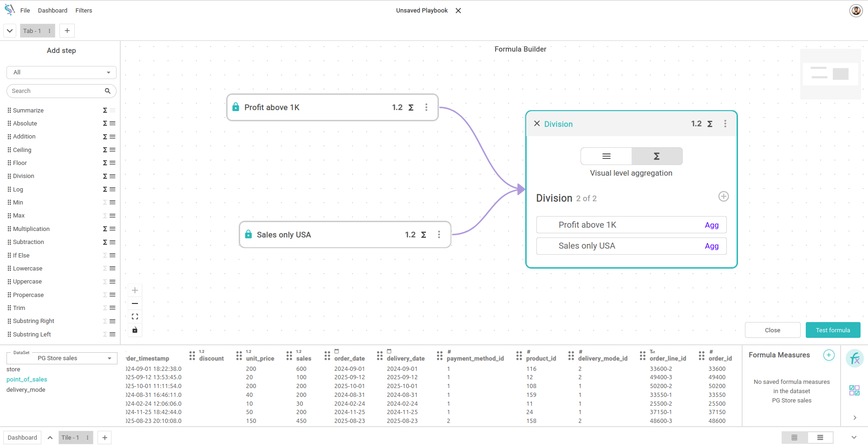
Task: Click the fit view canvas control
Action: 135,317
